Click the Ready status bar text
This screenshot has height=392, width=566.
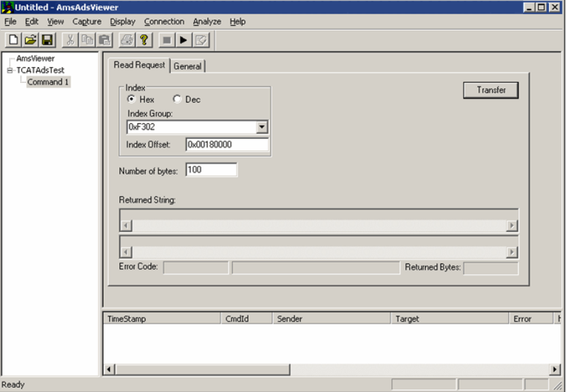coord(13,385)
